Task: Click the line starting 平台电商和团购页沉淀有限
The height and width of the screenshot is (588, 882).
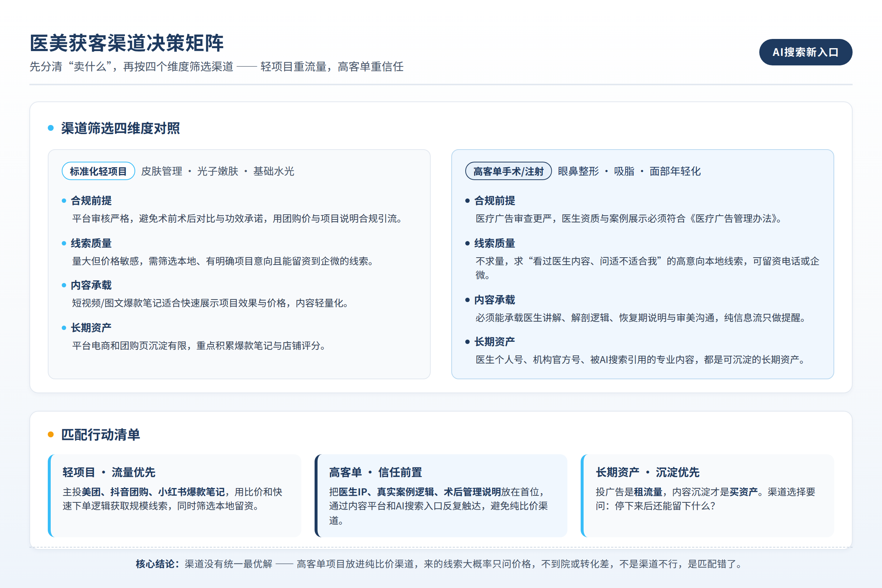Action: (x=200, y=346)
